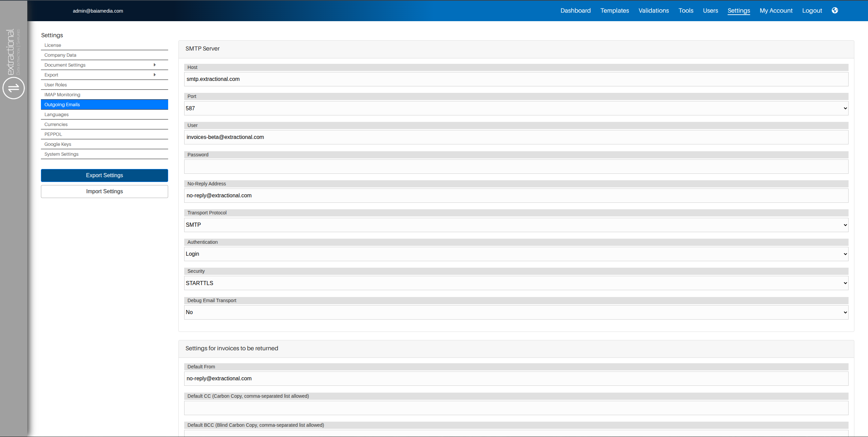Expand the Document Settings submenu arrow
This screenshot has width=868, height=437.
coord(155,65)
